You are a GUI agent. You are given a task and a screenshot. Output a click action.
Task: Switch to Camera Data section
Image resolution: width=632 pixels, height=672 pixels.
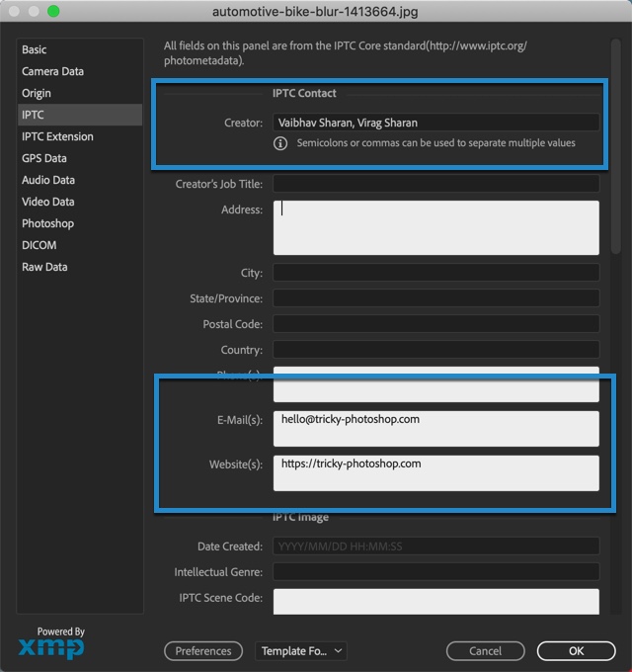click(x=80, y=71)
